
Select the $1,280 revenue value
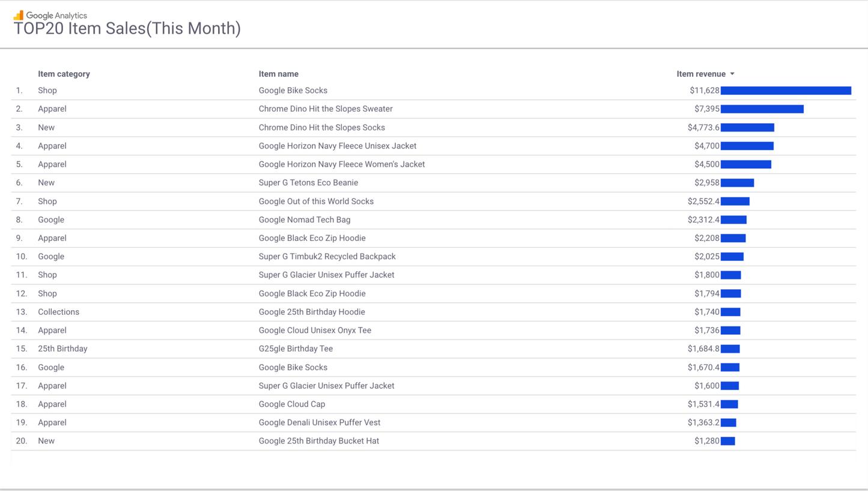click(707, 441)
